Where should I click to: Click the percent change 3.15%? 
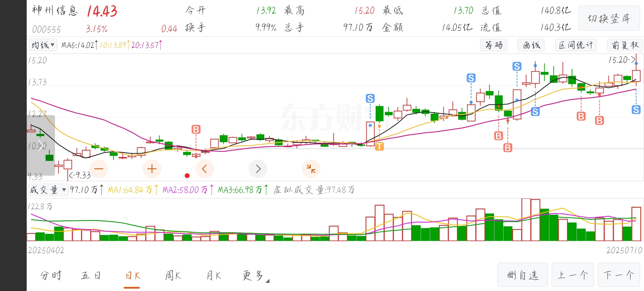pos(97,29)
